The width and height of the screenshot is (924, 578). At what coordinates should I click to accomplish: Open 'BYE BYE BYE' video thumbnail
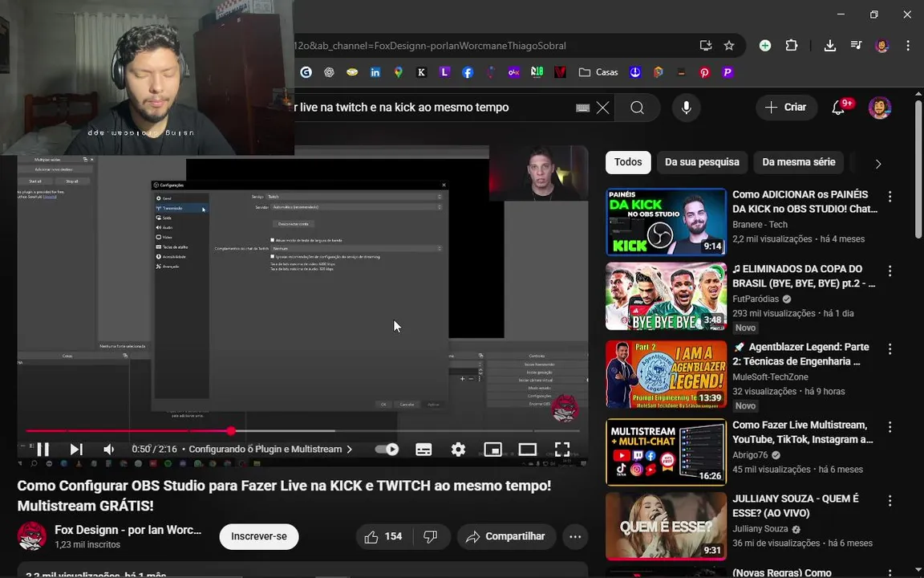[666, 296]
